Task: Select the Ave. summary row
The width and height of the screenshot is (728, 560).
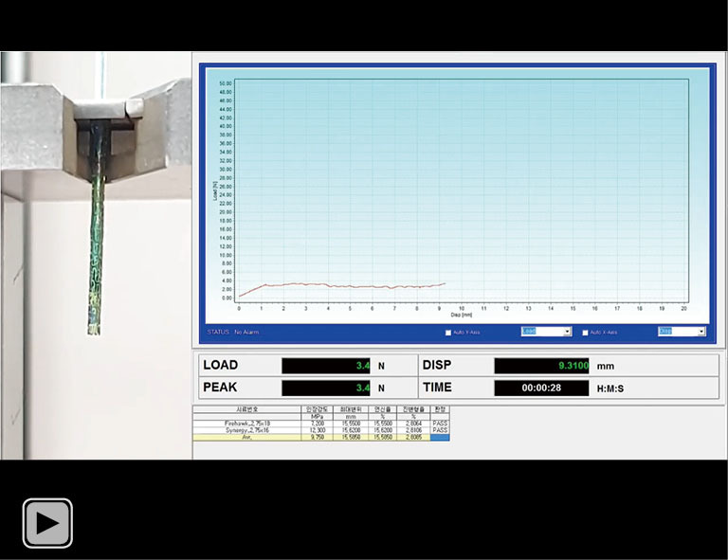Action: (246, 438)
